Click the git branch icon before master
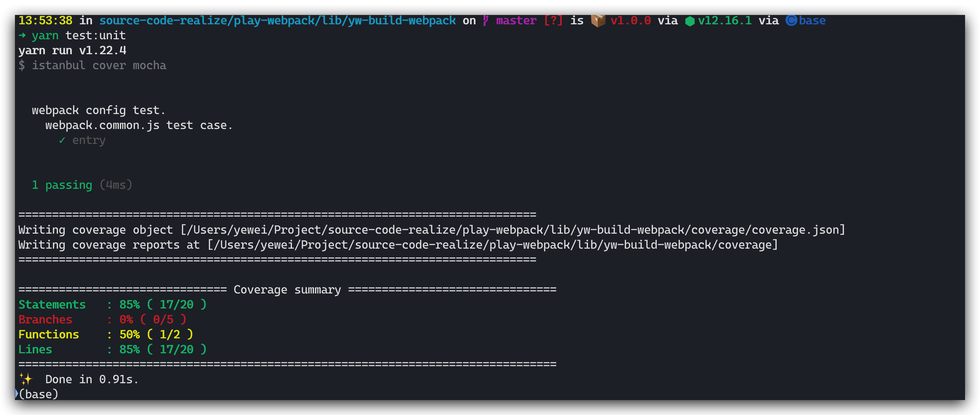This screenshot has width=980, height=415. [486, 20]
